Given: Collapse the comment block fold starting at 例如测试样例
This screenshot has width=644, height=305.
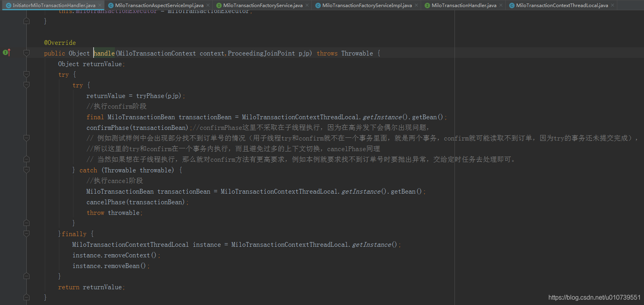Looking at the screenshot, I should (26, 138).
